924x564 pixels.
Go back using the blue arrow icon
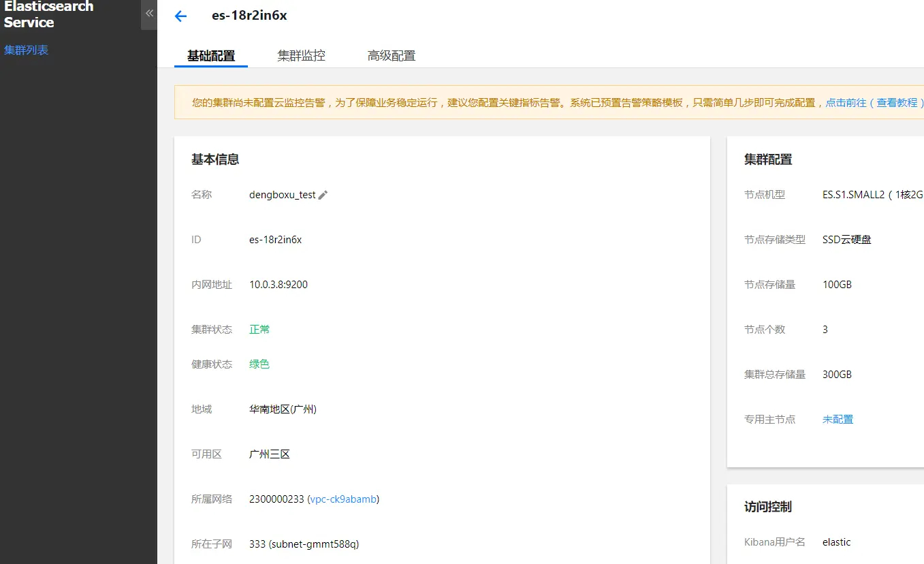[x=180, y=16]
